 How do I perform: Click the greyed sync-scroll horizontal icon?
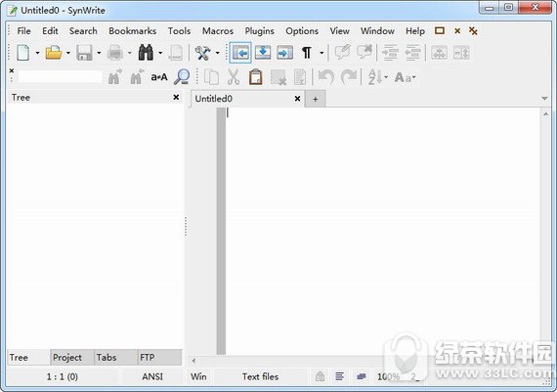(439, 53)
